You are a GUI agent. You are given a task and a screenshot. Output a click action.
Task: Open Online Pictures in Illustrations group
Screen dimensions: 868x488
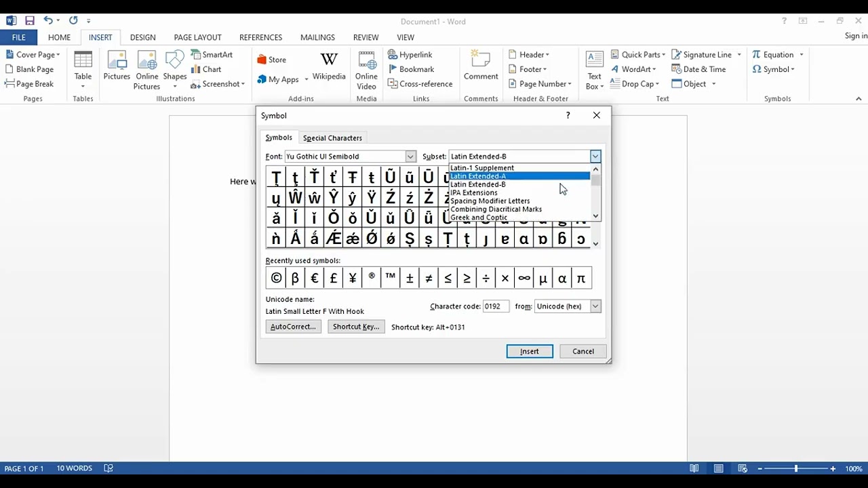click(146, 69)
